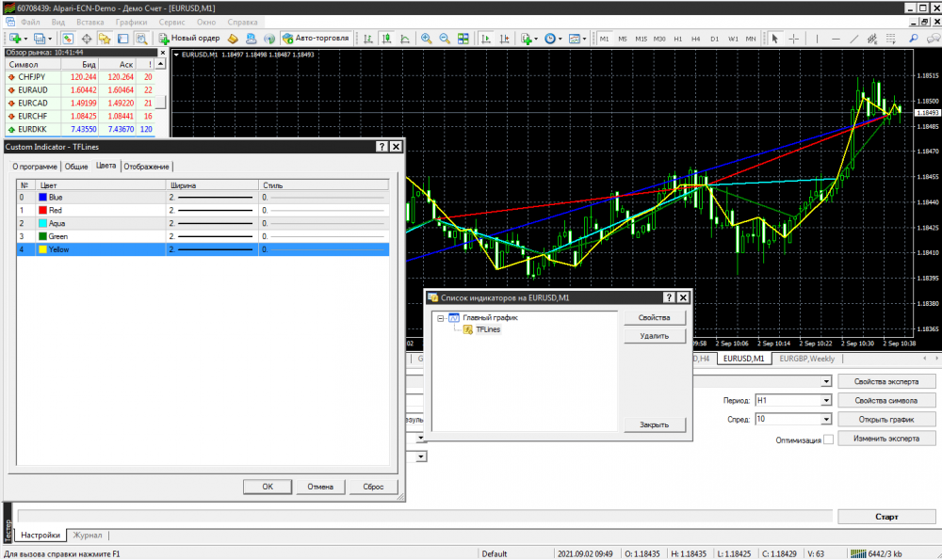This screenshot has width=942, height=560.
Task: Switch chart to line chart mode
Action: pyautogui.click(x=405, y=39)
